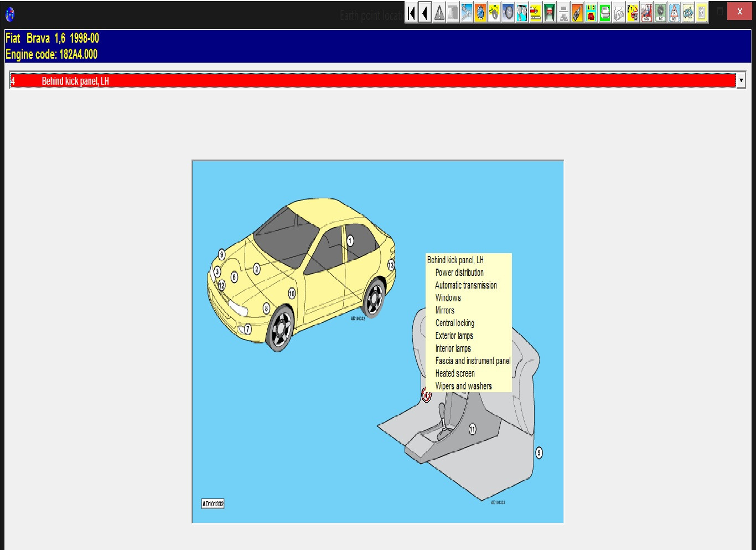The height and width of the screenshot is (550, 756).
Task: Close the application window
Action: click(739, 12)
